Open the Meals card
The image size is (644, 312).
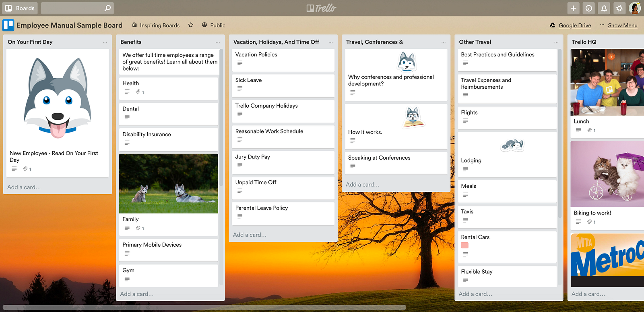point(507,191)
